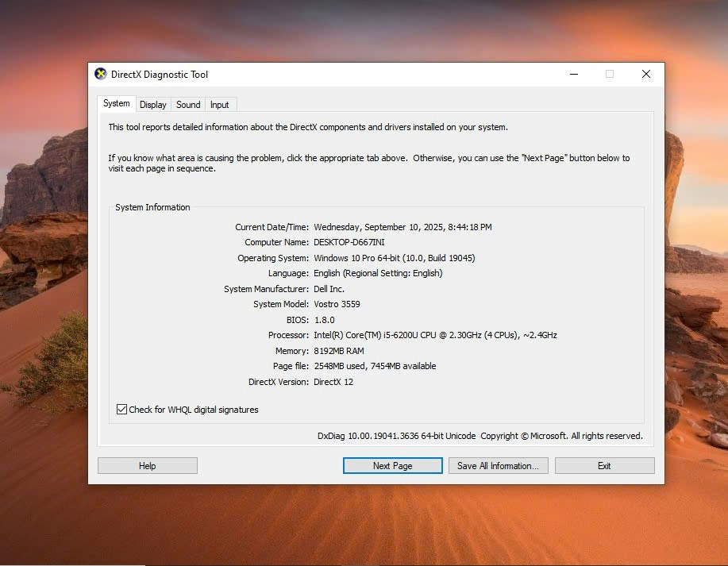Click the computer name DESKTOP-D667INI
Screen dimensions: 728x566
(349, 242)
